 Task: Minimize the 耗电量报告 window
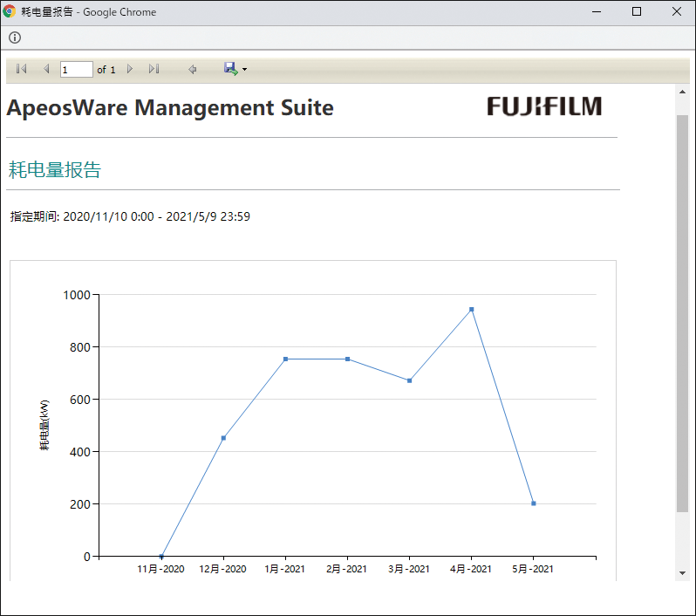tap(597, 12)
